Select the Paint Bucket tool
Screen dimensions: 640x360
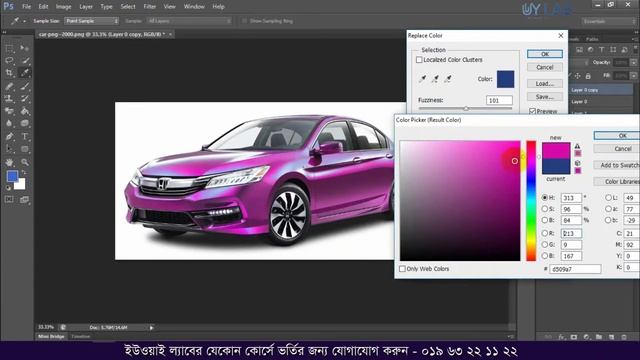tap(24, 111)
